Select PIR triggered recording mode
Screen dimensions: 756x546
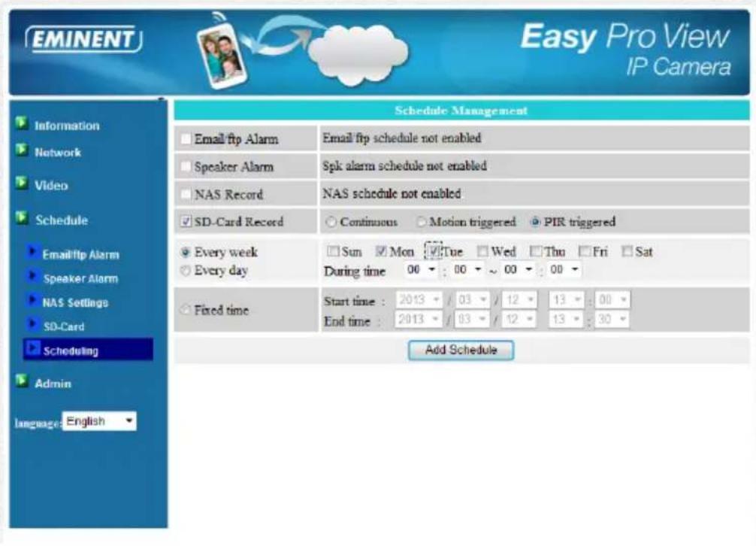(x=535, y=222)
